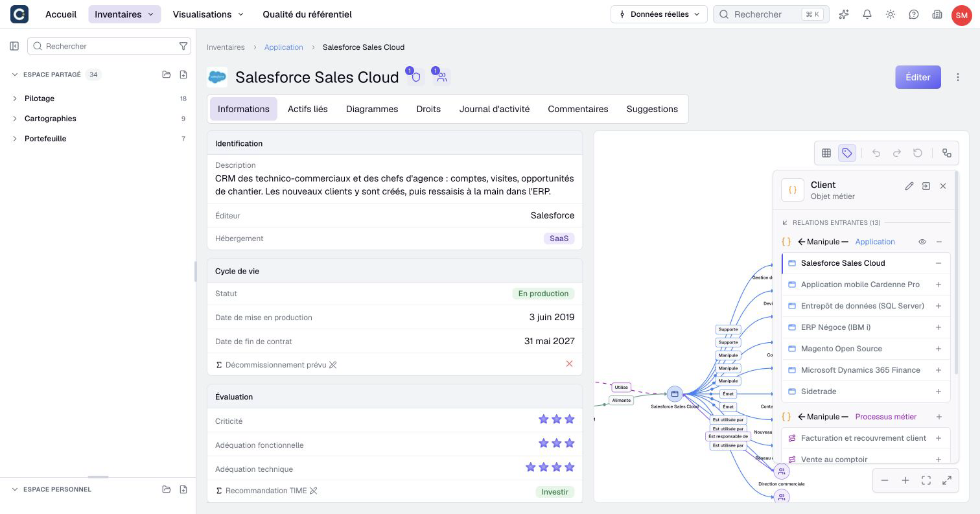Image resolution: width=980 pixels, height=514 pixels.
Task: Open the AI assistant sparkles icon
Action: coord(844,14)
